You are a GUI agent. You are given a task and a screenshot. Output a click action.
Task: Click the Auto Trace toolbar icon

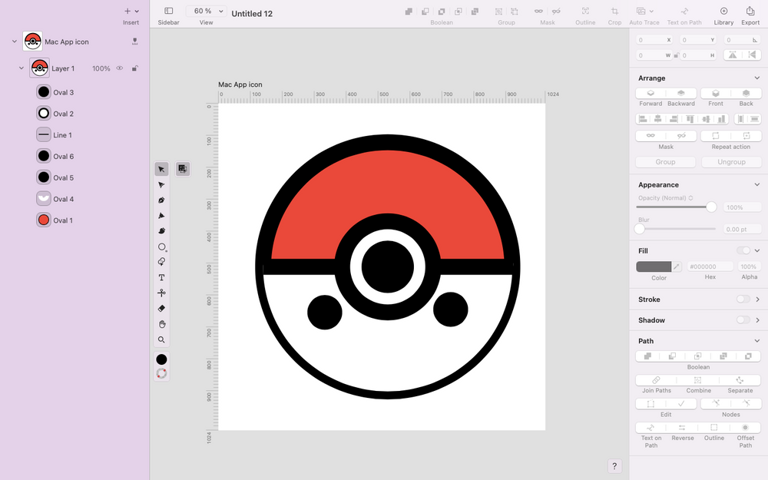click(641, 11)
